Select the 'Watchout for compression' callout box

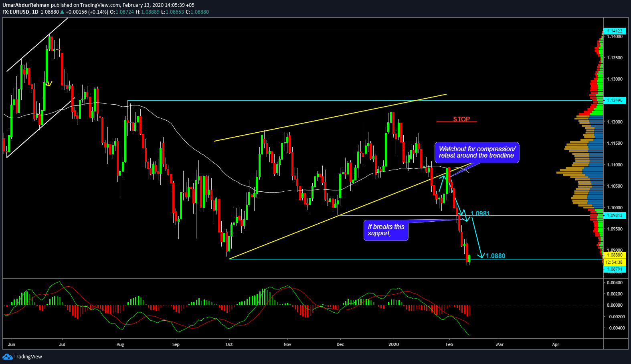(x=477, y=152)
